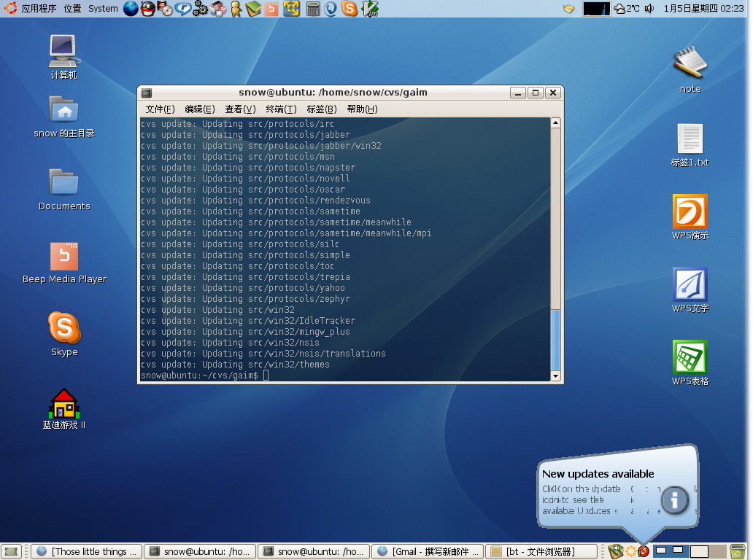
Task: Click the terminal prompt line snow@ubuntu:~/cvs/gaim$
Action: point(199,376)
